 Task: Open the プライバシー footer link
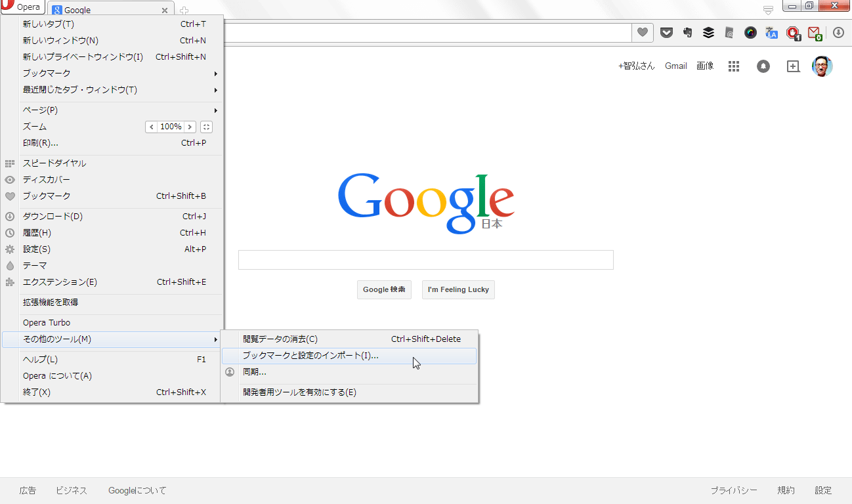[734, 490]
